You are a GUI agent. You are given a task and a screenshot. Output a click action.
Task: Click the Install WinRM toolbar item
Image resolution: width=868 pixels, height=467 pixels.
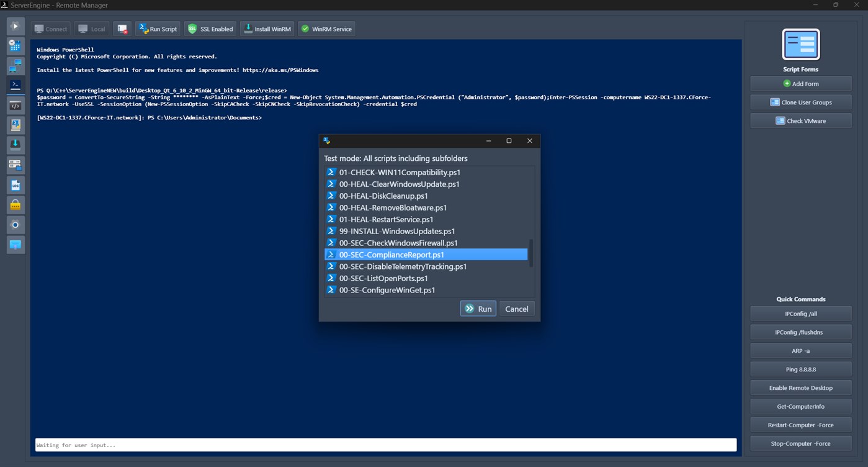(267, 28)
